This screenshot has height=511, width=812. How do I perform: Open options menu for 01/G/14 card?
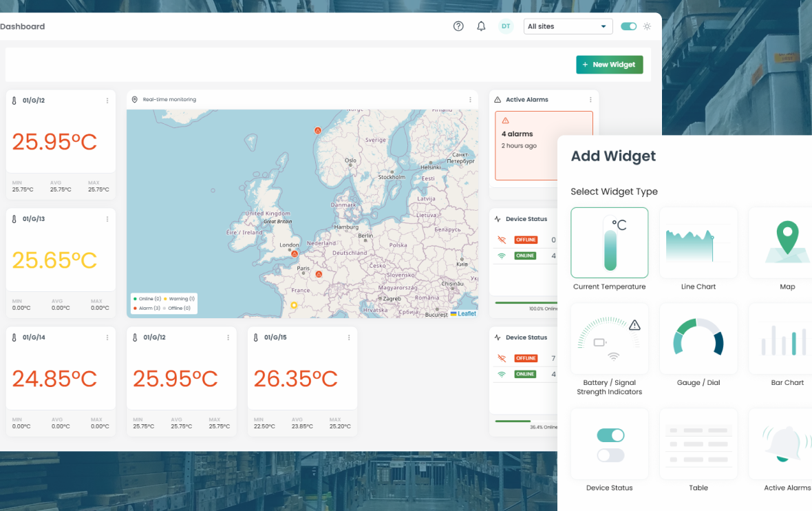[x=107, y=337]
